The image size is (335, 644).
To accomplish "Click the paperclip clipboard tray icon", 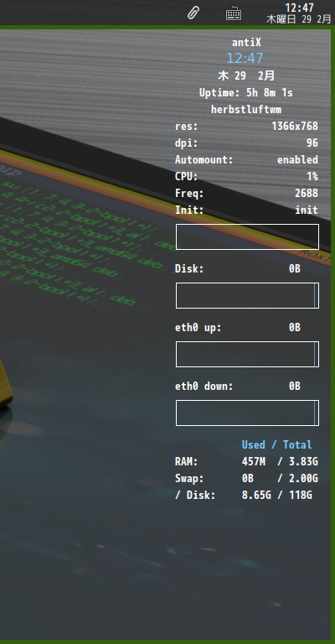I will point(193,13).
